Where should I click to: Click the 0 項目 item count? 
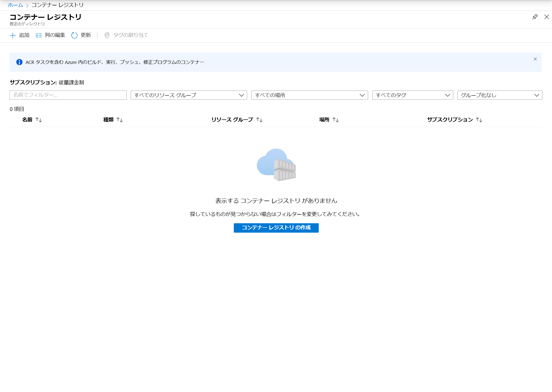click(17, 109)
